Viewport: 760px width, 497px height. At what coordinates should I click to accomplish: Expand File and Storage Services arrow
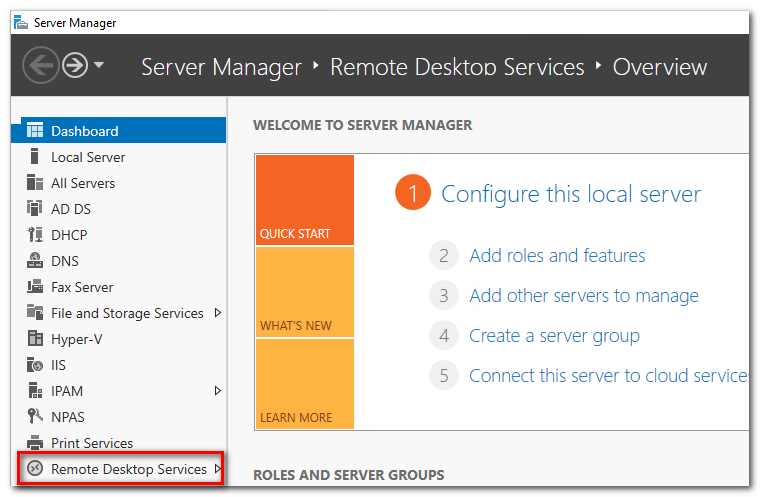(218, 313)
